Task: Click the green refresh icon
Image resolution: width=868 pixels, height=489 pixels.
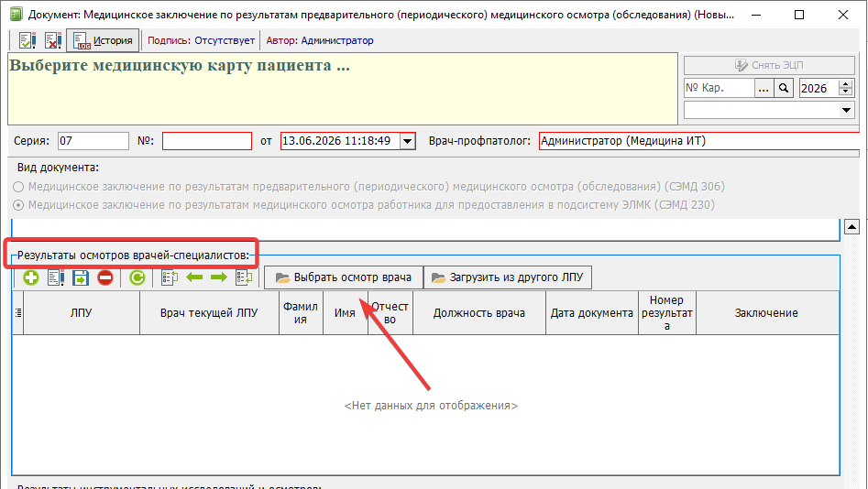Action: [x=137, y=277]
